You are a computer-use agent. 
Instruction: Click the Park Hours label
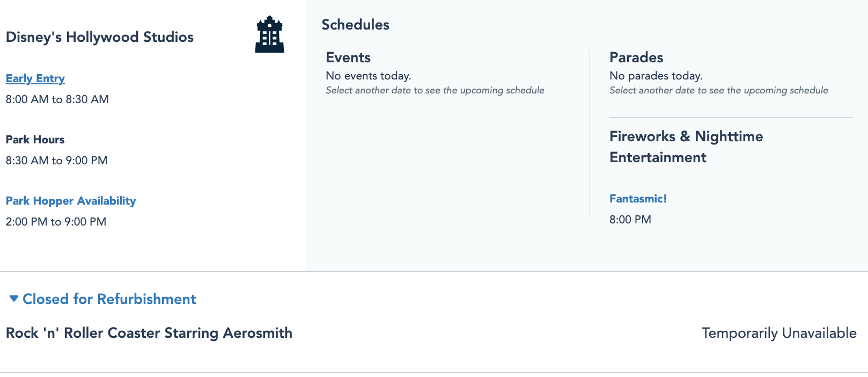pyautogui.click(x=35, y=140)
